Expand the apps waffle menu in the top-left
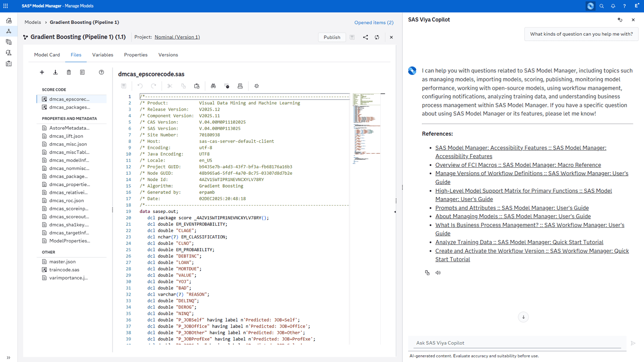 pos(5,6)
